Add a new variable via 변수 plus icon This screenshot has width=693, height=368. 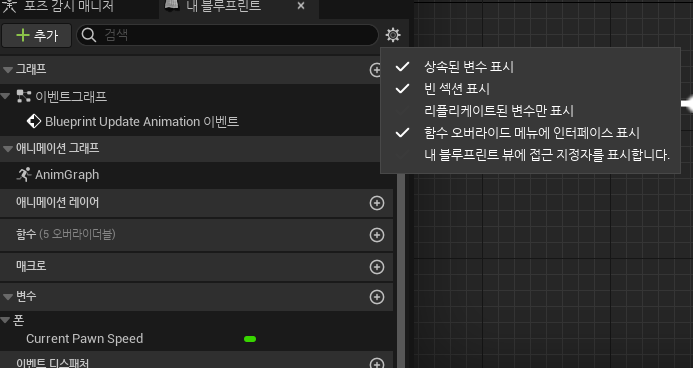tap(377, 297)
